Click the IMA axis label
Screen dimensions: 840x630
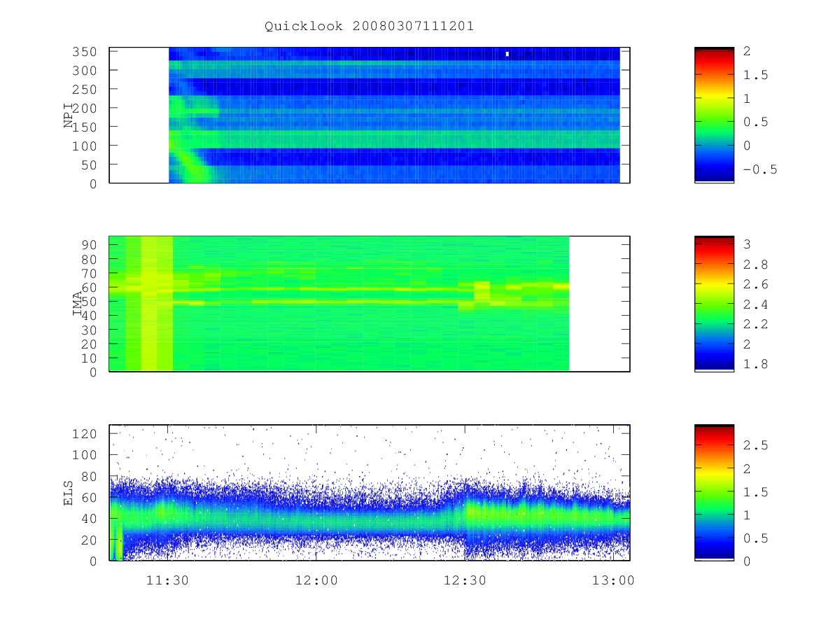coord(78,304)
